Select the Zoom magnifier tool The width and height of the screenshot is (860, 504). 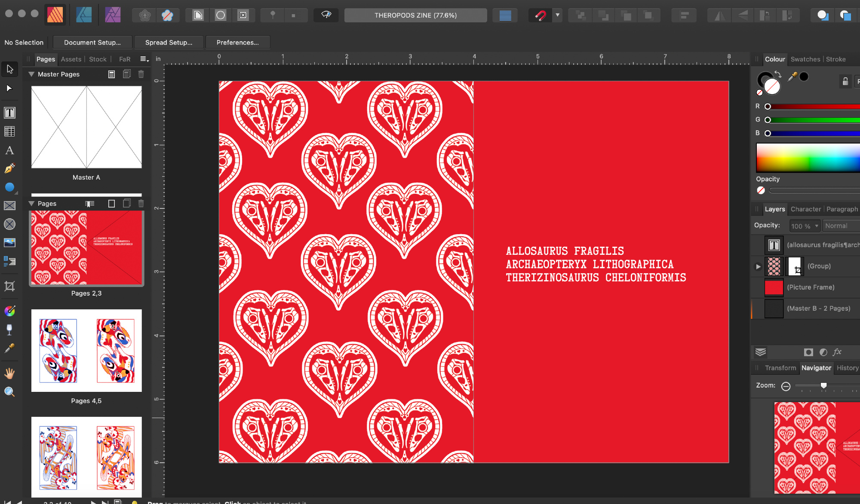coord(9,391)
